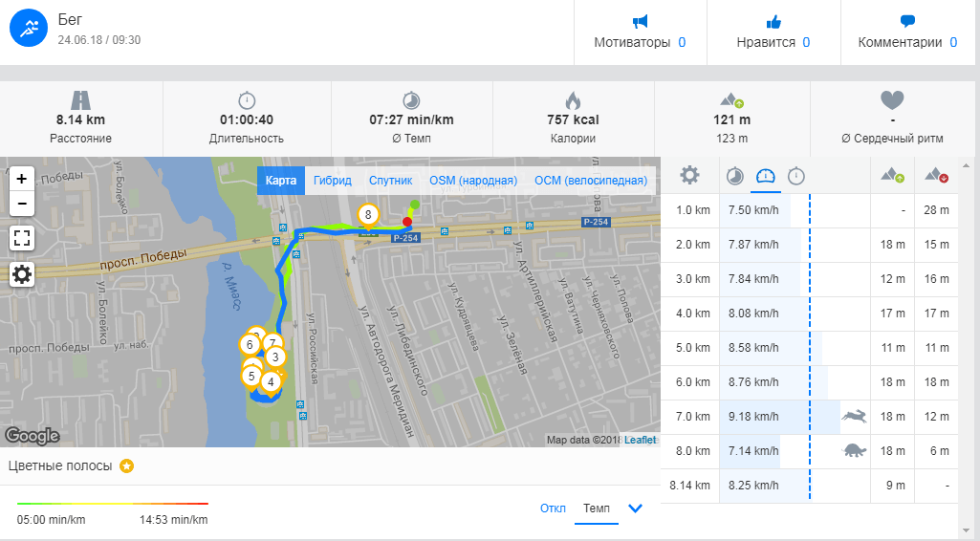Viewport: 980px width, 541px height.
Task: Expand the colored stripes dropdown chevron
Action: click(635, 508)
